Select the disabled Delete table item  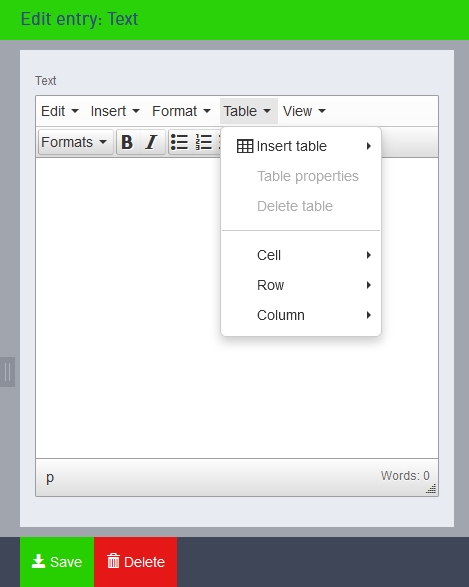click(301, 206)
